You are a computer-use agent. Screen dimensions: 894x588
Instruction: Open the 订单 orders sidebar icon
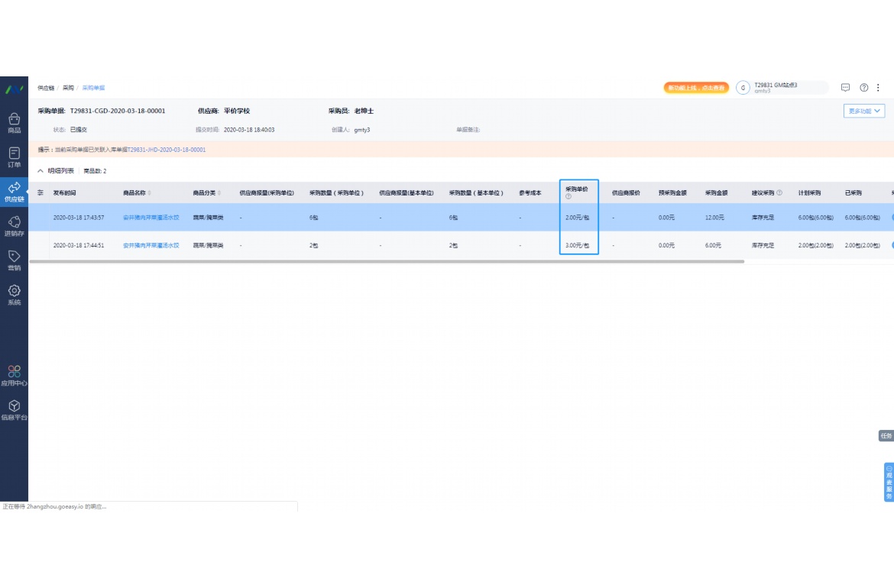pos(14,157)
